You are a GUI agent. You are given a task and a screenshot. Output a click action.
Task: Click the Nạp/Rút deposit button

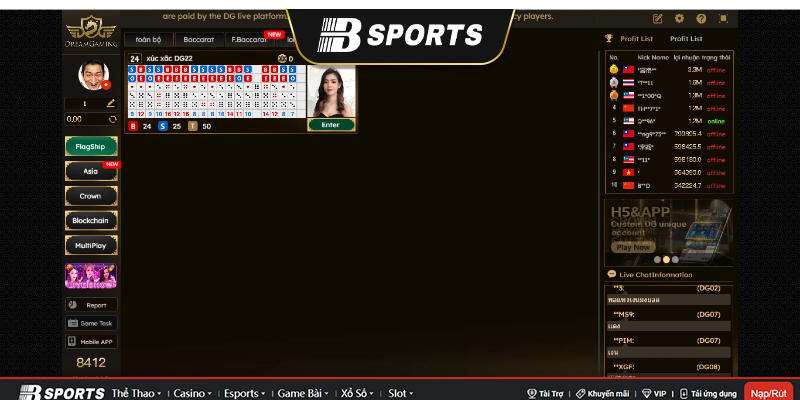769,392
